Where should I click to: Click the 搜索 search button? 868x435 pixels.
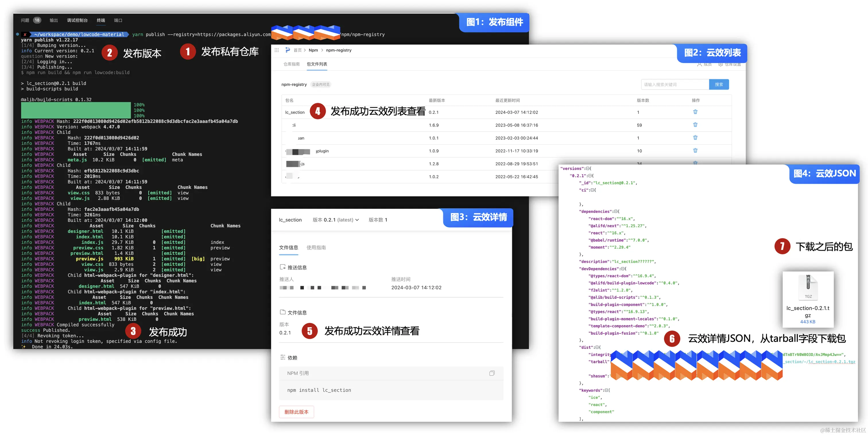719,84
